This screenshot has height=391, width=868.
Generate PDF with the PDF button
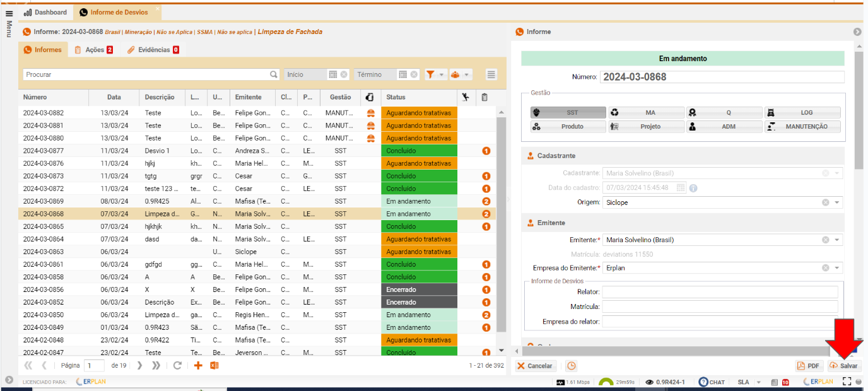pos(808,366)
